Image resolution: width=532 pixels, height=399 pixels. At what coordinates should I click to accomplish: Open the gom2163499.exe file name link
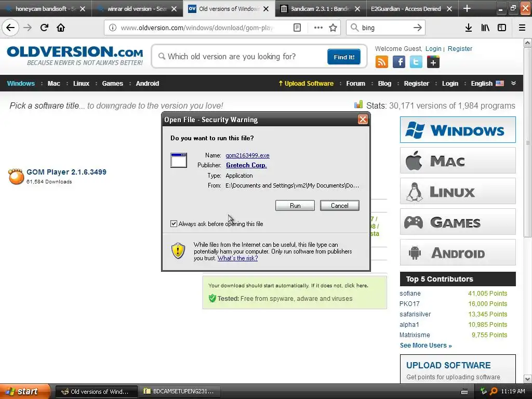[x=247, y=155]
